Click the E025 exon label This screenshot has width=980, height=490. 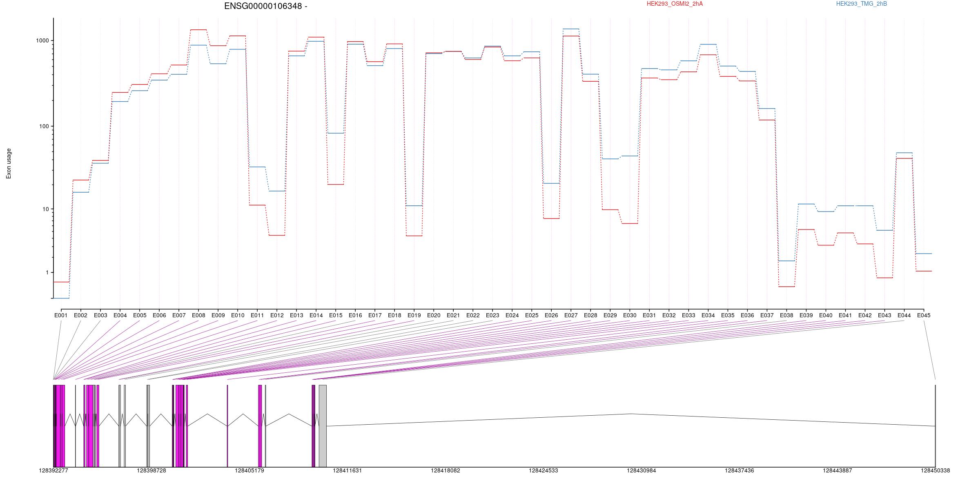pos(532,315)
